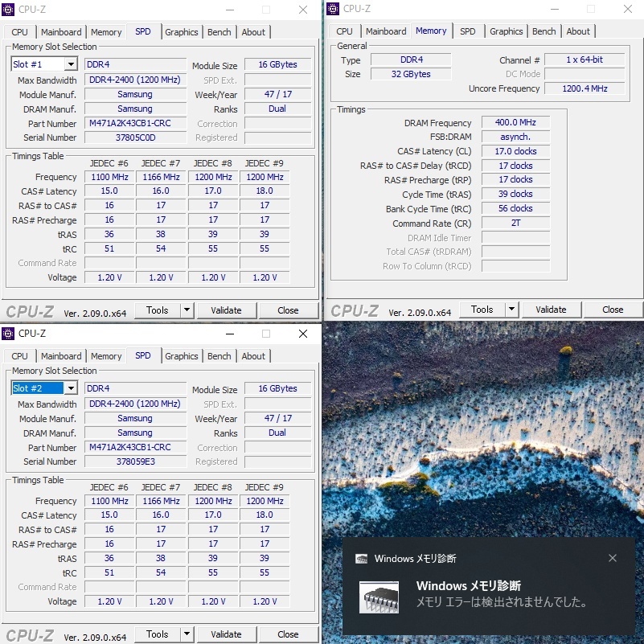The height and width of the screenshot is (644, 644).
Task: Select SPD tab in Slot #1 window
Action: (x=143, y=31)
